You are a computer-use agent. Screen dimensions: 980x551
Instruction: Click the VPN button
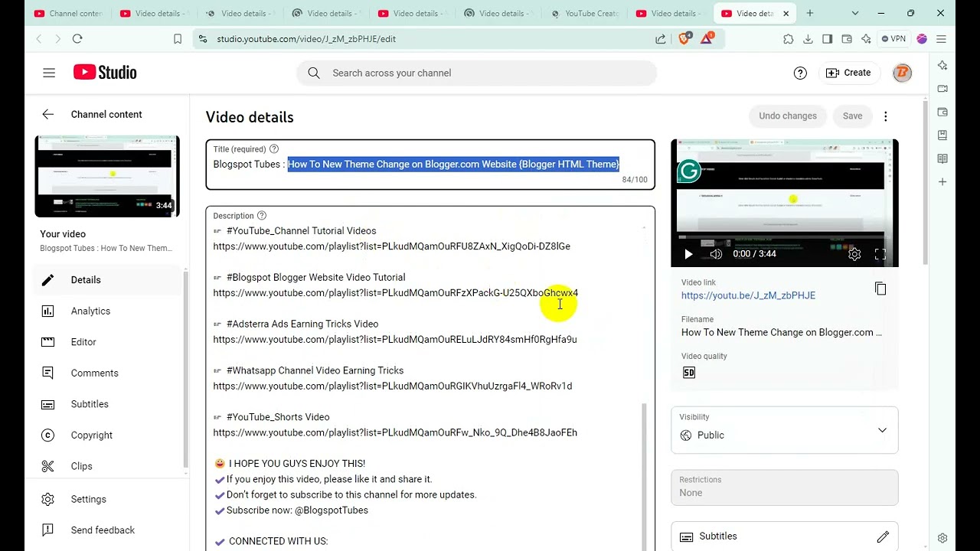[893, 39]
